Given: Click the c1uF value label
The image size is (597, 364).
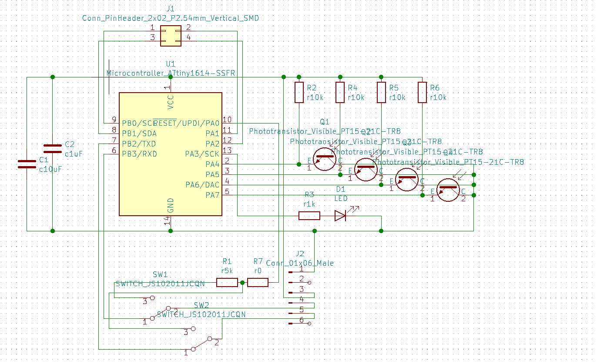Looking at the screenshot, I should [74, 154].
